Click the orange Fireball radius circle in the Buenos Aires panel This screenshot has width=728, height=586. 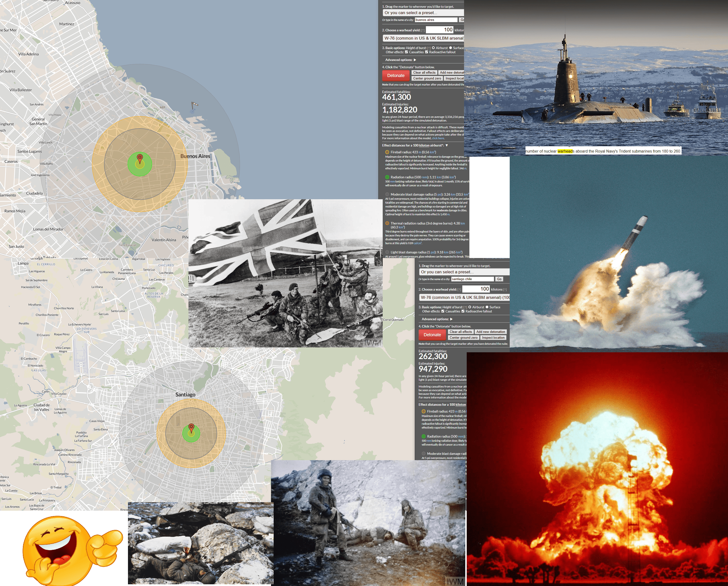pyautogui.click(x=387, y=152)
